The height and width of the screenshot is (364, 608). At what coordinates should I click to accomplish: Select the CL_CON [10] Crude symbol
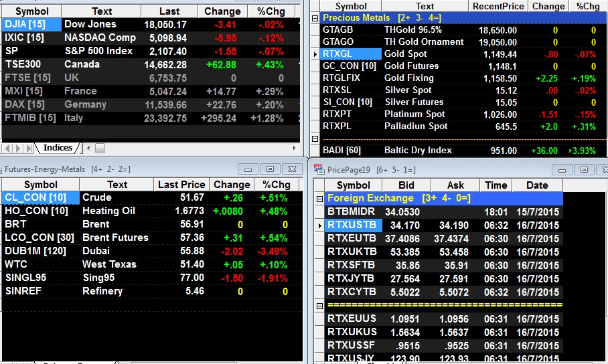click(x=41, y=197)
